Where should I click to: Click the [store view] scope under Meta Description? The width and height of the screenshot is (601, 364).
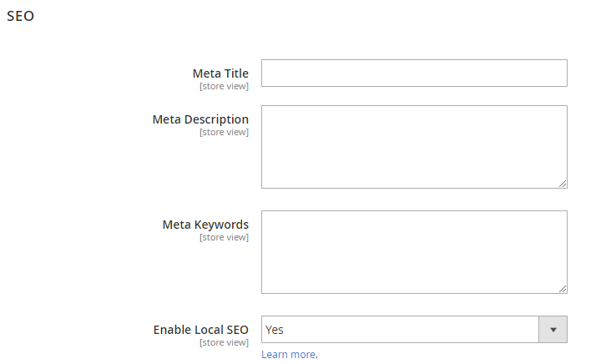(x=224, y=132)
